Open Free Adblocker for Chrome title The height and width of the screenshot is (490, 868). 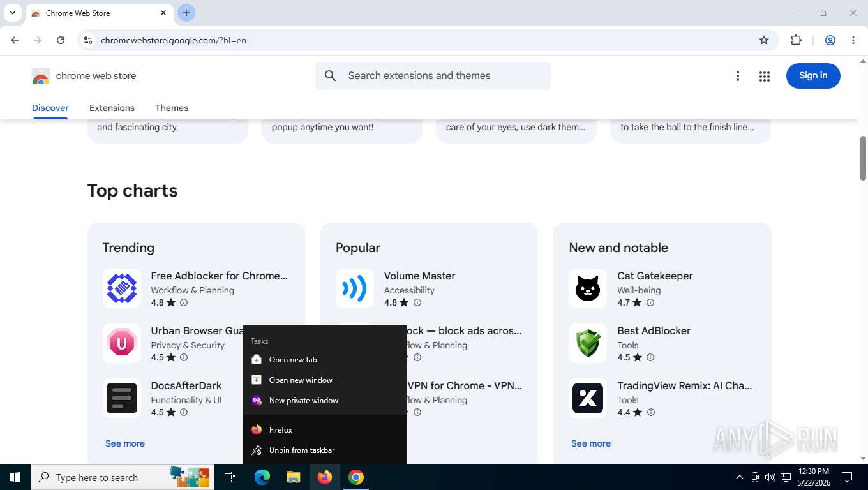pyautogui.click(x=220, y=276)
